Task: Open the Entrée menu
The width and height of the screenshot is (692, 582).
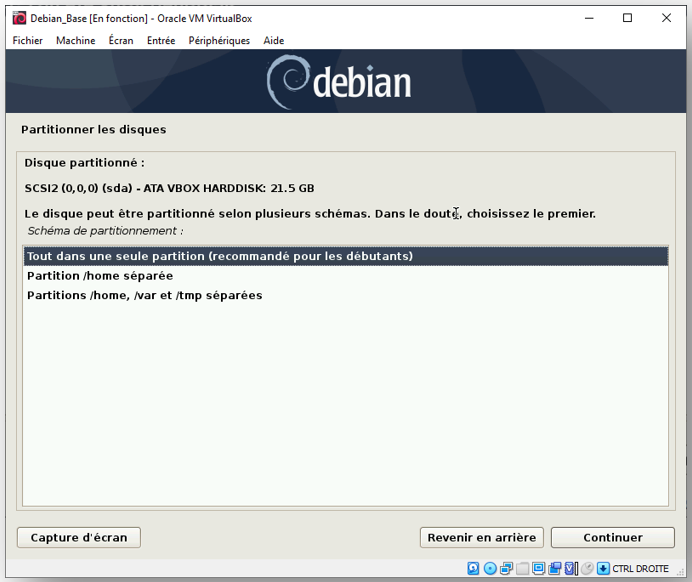Action: pyautogui.click(x=161, y=41)
